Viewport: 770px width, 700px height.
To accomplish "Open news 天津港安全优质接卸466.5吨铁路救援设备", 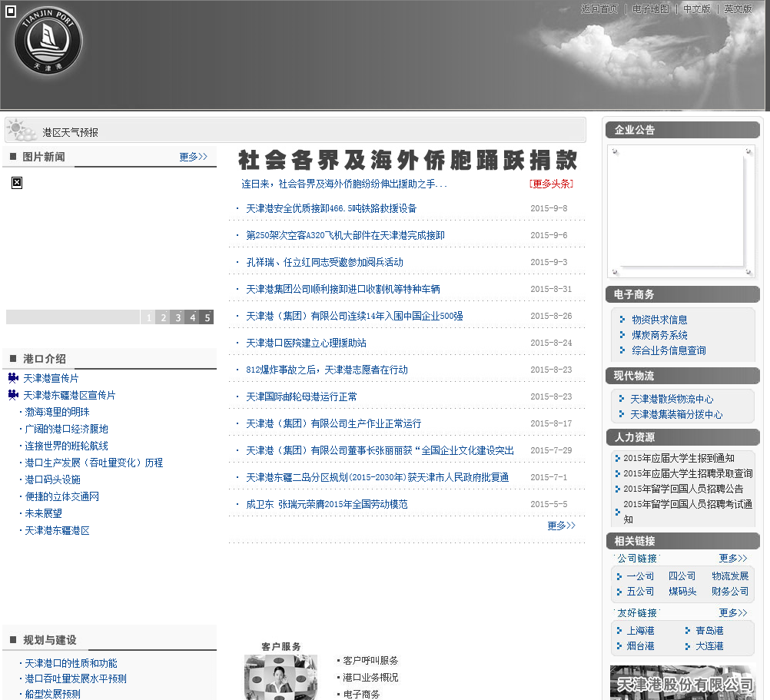I will 331,208.
